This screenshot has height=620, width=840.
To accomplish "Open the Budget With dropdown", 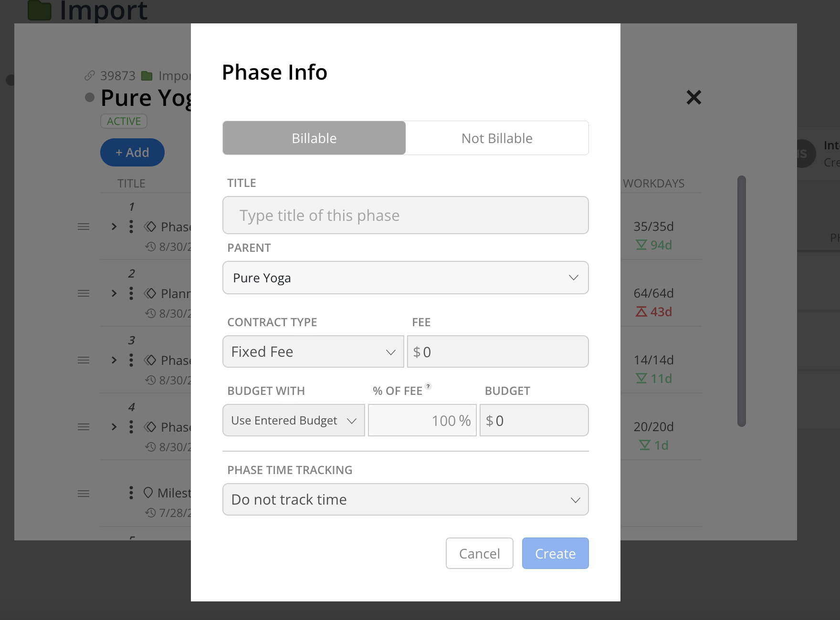I will point(294,420).
